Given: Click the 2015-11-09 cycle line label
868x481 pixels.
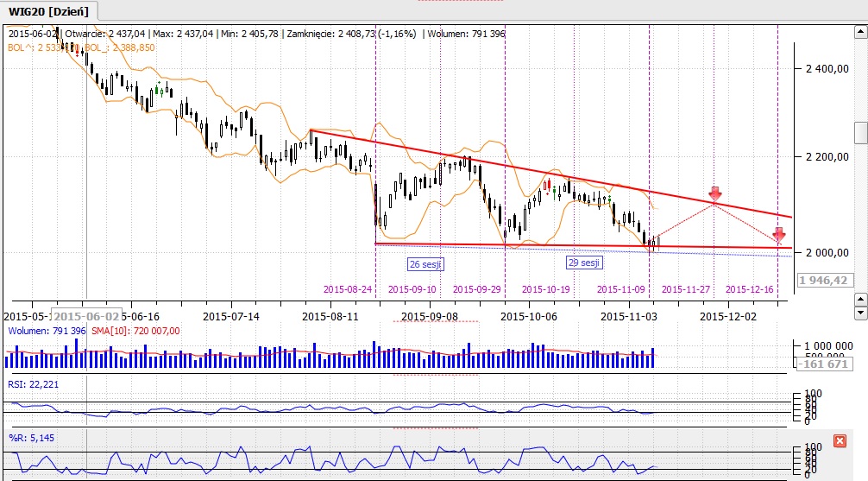Looking at the screenshot, I should point(622,289).
